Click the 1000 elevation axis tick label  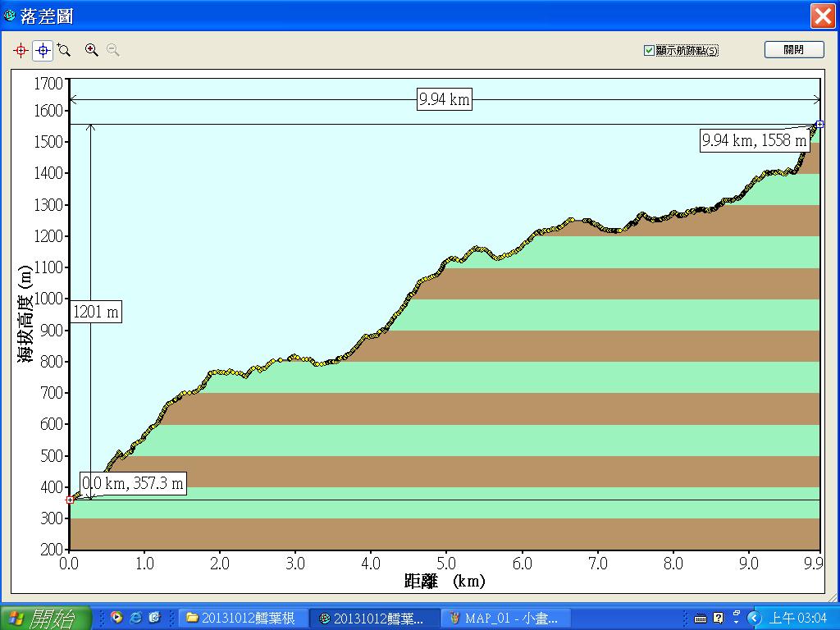[x=48, y=299]
